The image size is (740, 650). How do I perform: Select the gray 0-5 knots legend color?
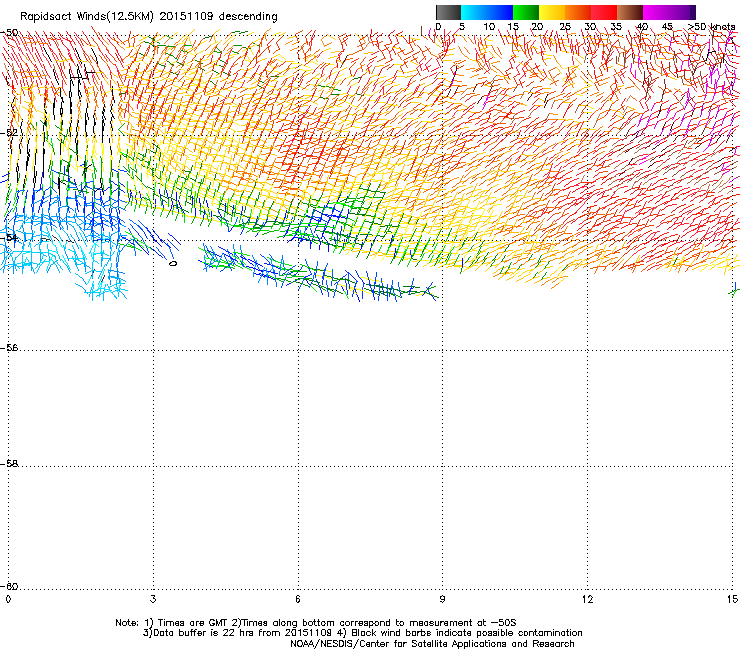[x=448, y=12]
